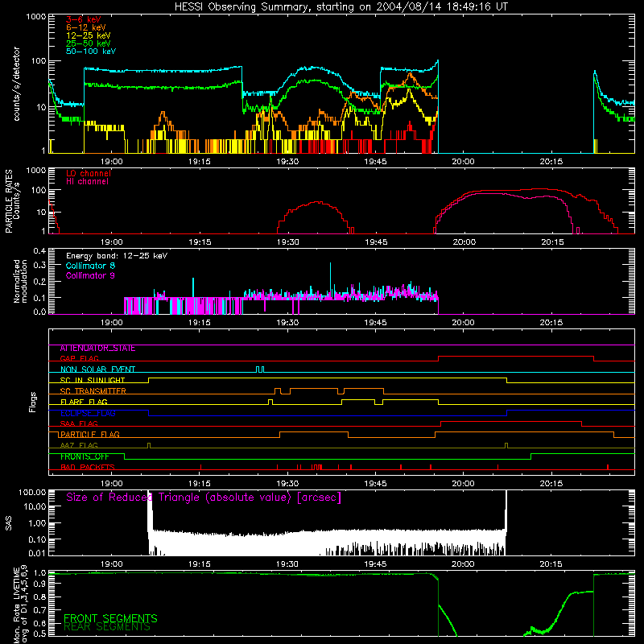Click the 100.00 tick on SAS axis
The image size is (644, 644).
tap(32, 492)
